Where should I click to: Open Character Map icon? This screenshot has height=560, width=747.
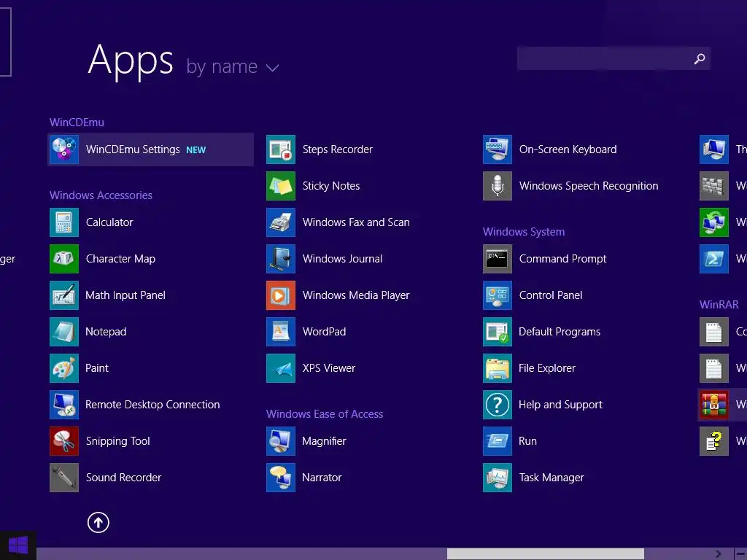(x=64, y=259)
